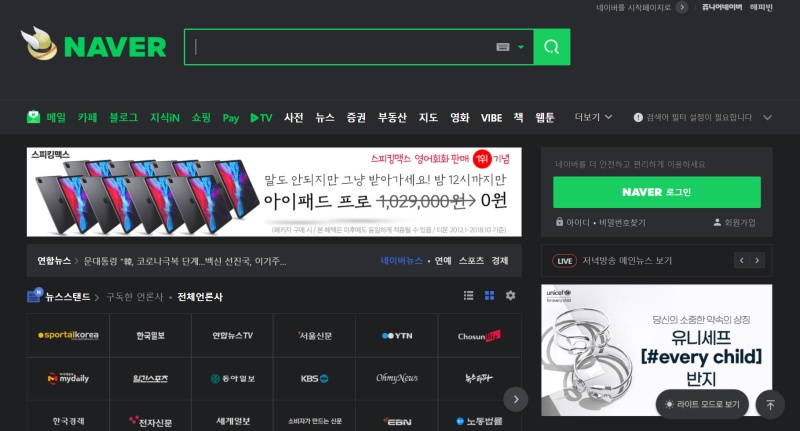Open Naver TV menu item

pos(261,118)
